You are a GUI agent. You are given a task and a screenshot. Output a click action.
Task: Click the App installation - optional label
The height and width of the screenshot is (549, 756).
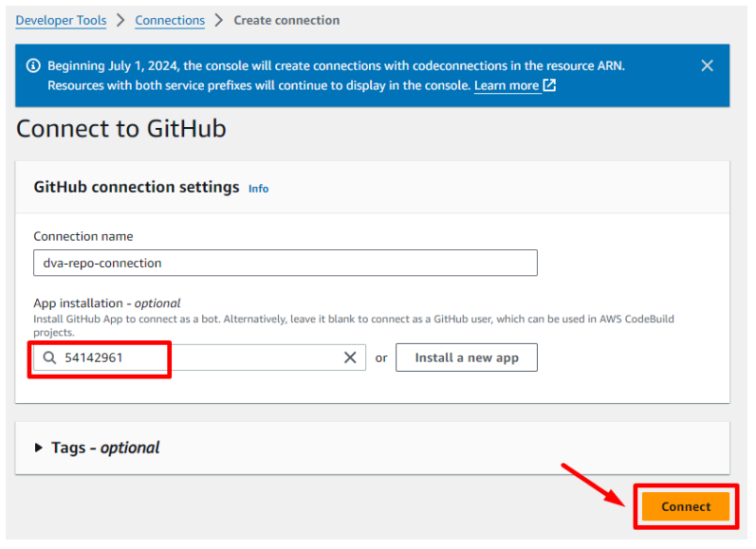coord(106,303)
